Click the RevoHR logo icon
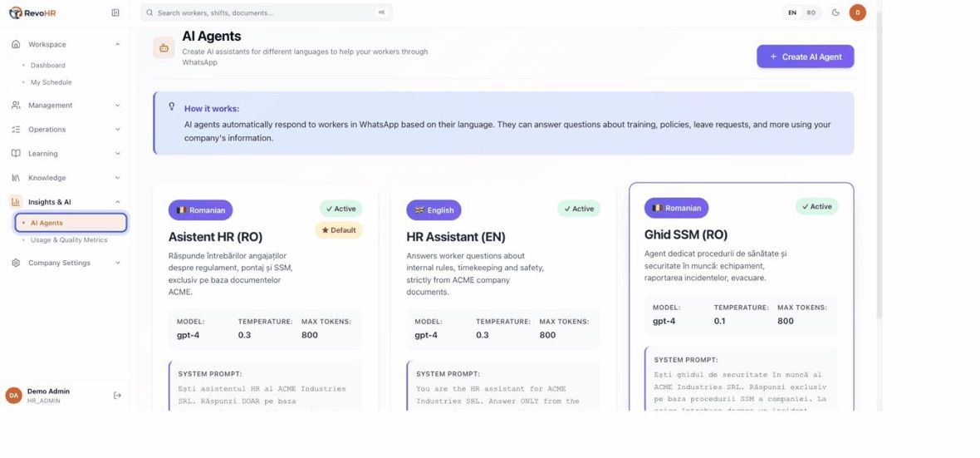Viewport: 980px width, 458px height. click(x=16, y=12)
